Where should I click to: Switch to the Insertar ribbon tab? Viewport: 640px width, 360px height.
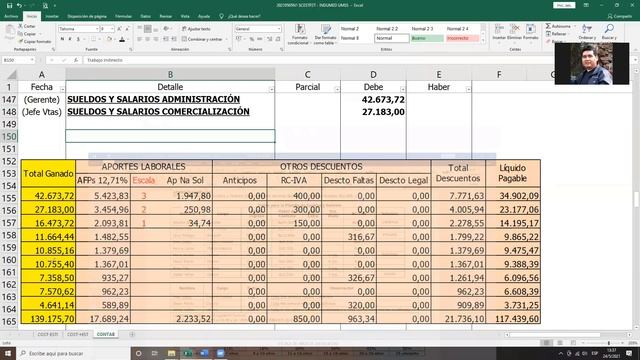(52, 16)
